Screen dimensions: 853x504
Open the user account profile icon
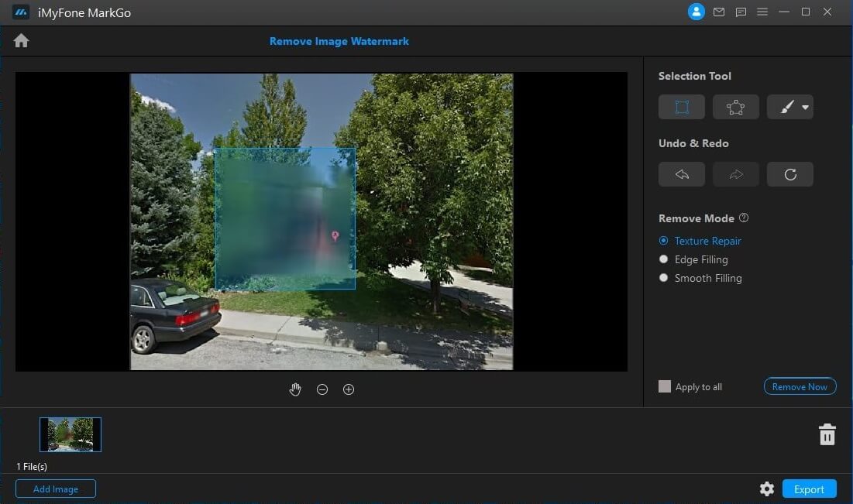695,12
